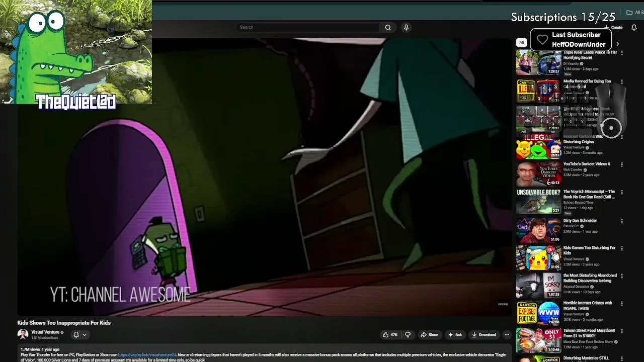This screenshot has width=644, height=362.
Task: Click the Nick Crowley channel name
Action: click(x=572, y=169)
